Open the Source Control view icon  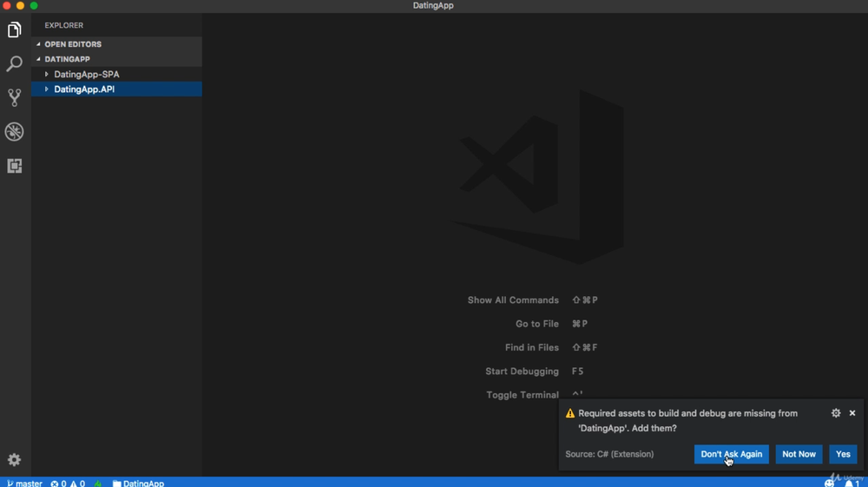15,98
